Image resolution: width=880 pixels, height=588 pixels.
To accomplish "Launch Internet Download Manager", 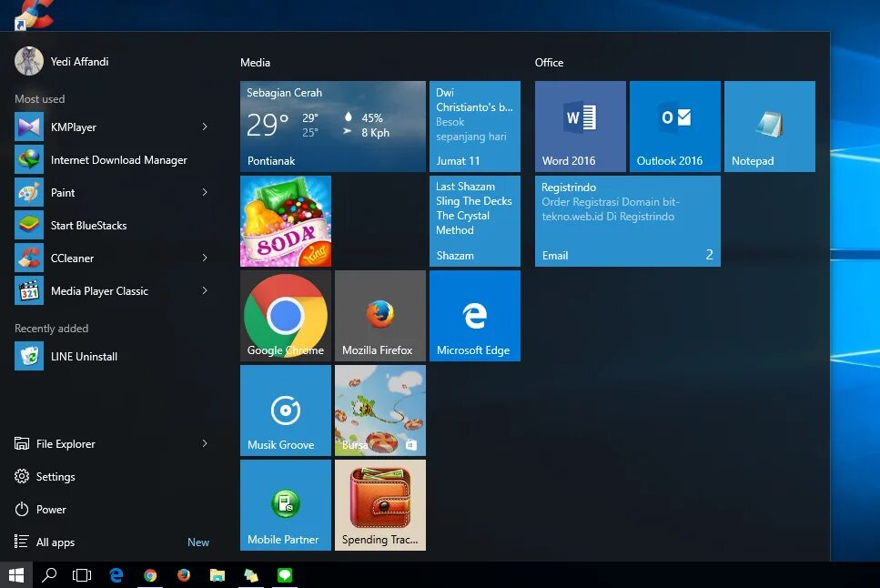I will (x=112, y=160).
